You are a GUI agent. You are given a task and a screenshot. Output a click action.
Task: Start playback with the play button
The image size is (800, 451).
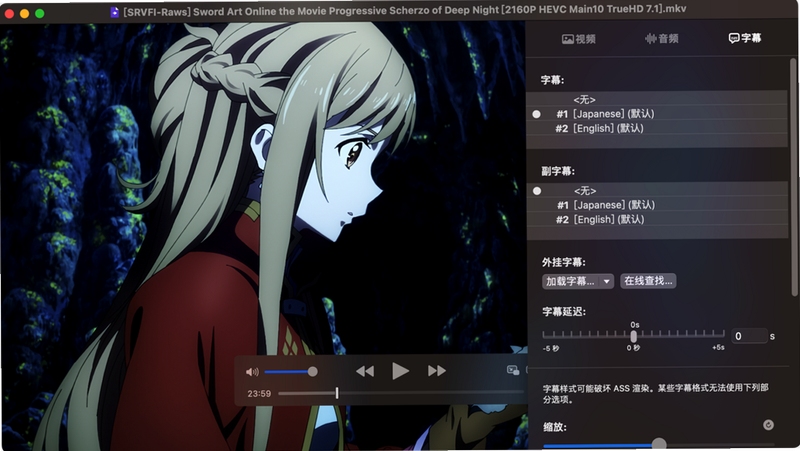pyautogui.click(x=401, y=371)
